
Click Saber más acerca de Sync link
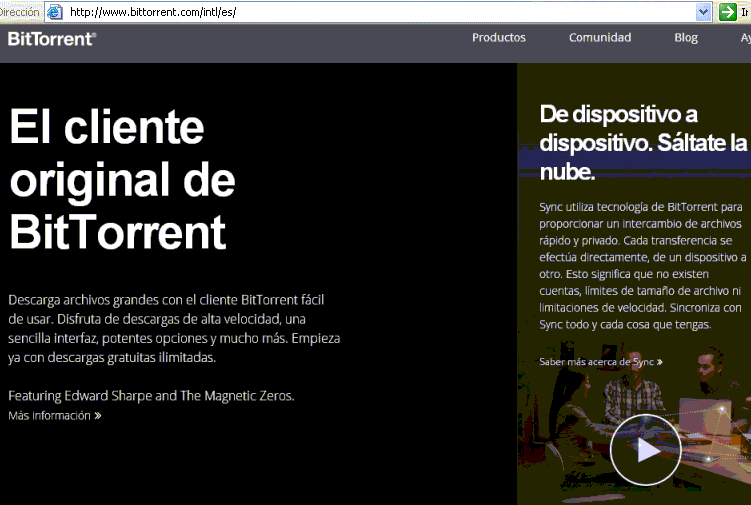pos(601,362)
